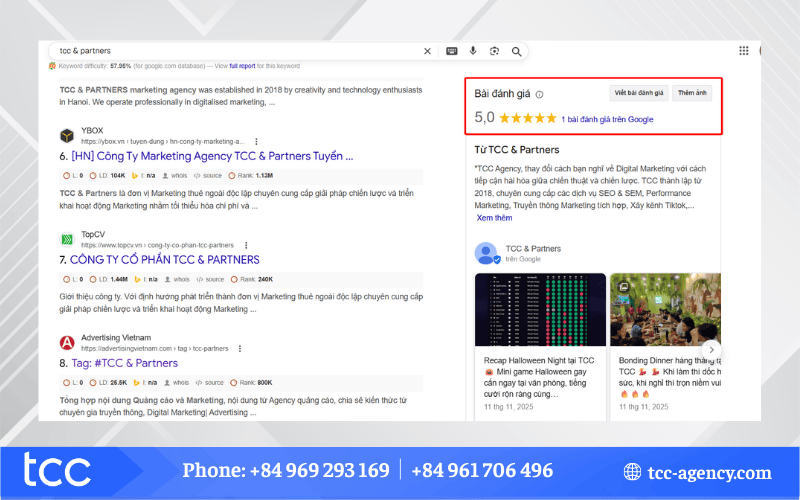This screenshot has width=800, height=500.
Task: Click the 'LD: 104K' metric in YBOX row
Action: pos(108,176)
